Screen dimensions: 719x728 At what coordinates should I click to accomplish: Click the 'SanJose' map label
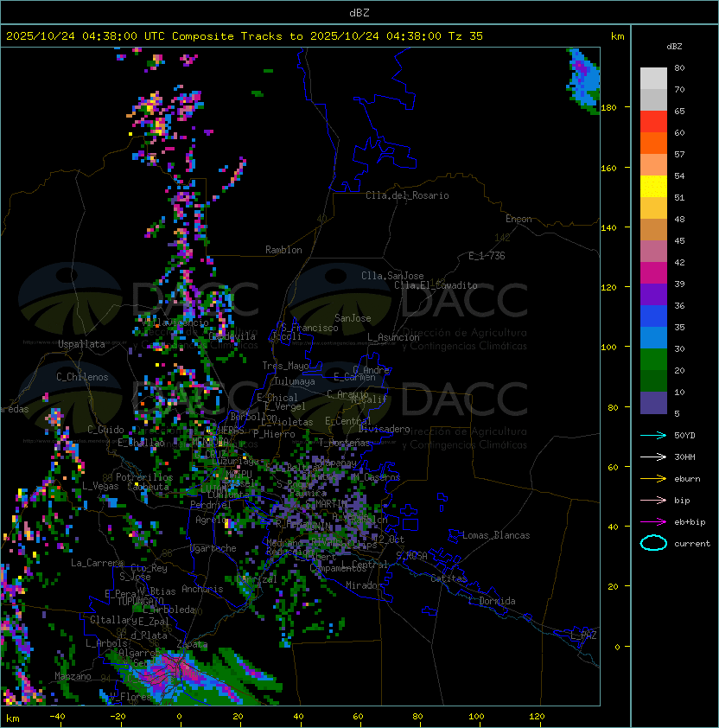point(353,318)
